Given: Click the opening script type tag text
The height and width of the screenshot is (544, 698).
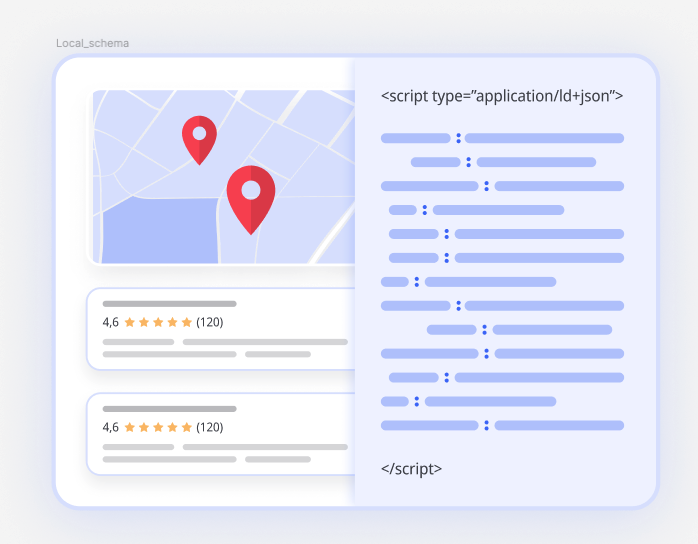Looking at the screenshot, I should (502, 96).
